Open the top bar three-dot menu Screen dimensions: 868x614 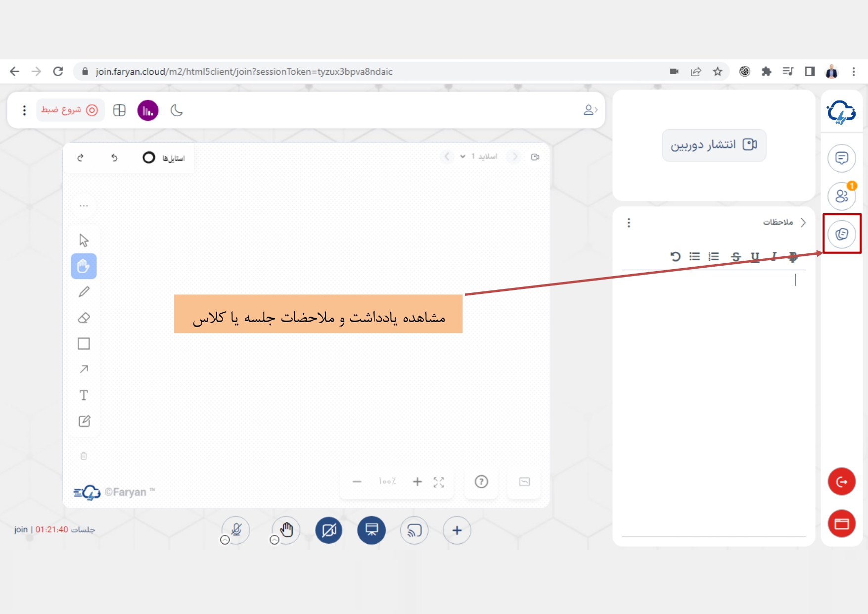(24, 110)
